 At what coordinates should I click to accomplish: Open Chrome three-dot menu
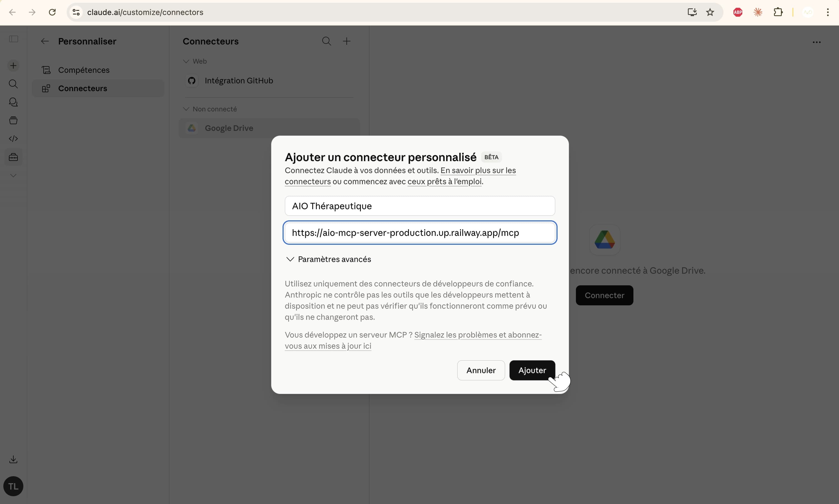(x=828, y=12)
